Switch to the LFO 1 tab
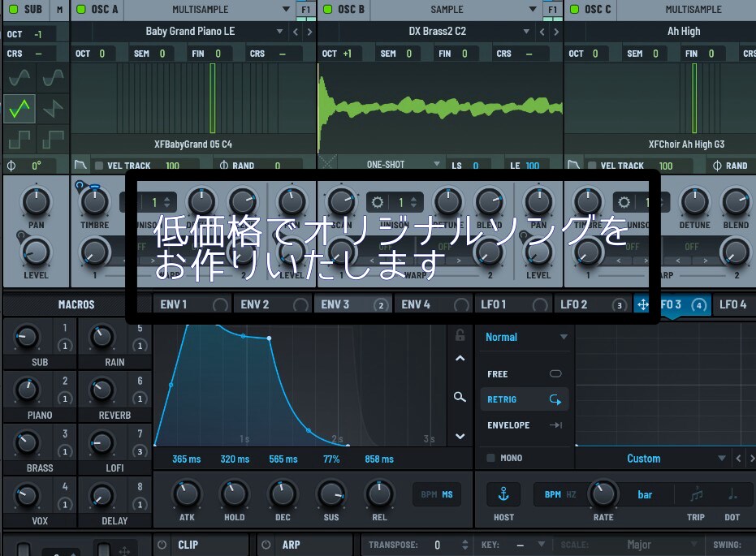Viewport: 756px width, 556px height. tap(513, 304)
